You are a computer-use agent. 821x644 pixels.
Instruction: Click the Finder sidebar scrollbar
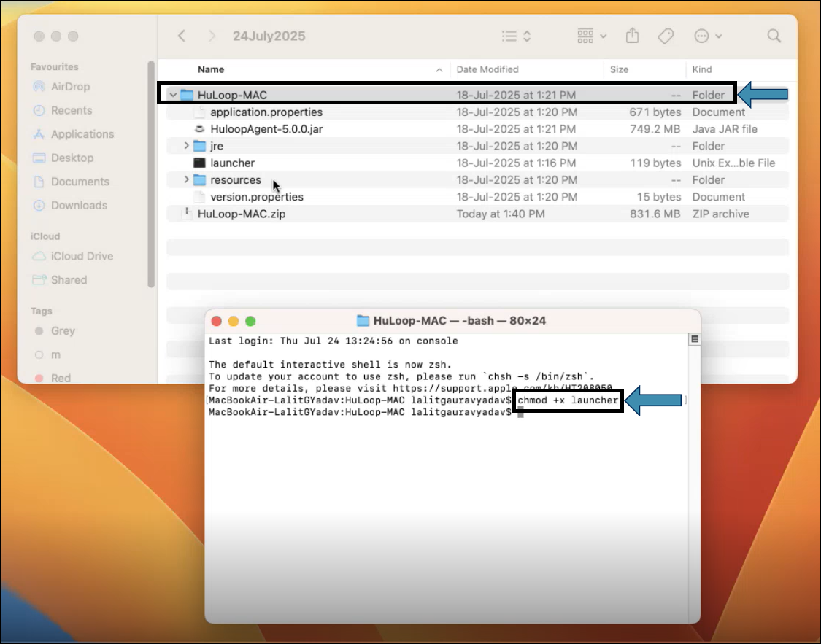[x=151, y=175]
